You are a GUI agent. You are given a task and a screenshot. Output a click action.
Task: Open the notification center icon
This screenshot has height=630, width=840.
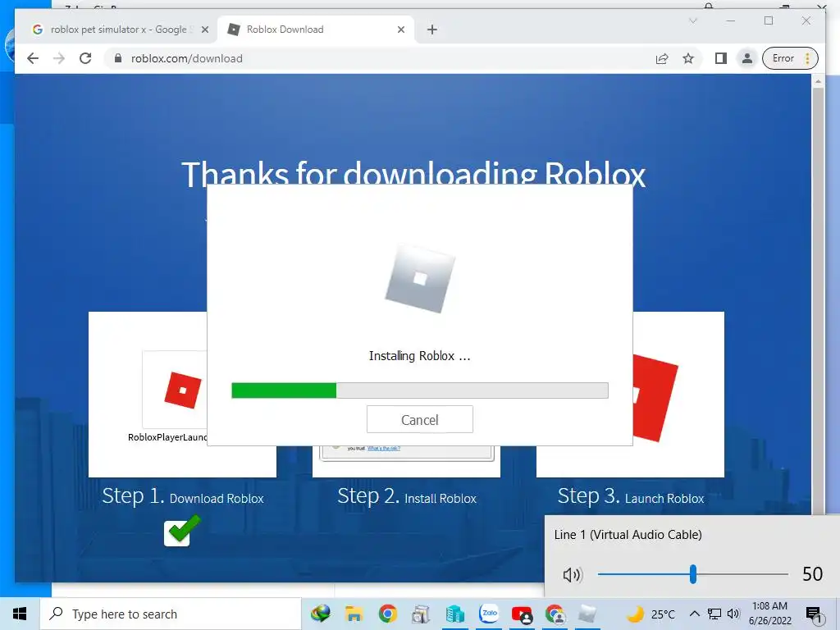[x=814, y=614]
